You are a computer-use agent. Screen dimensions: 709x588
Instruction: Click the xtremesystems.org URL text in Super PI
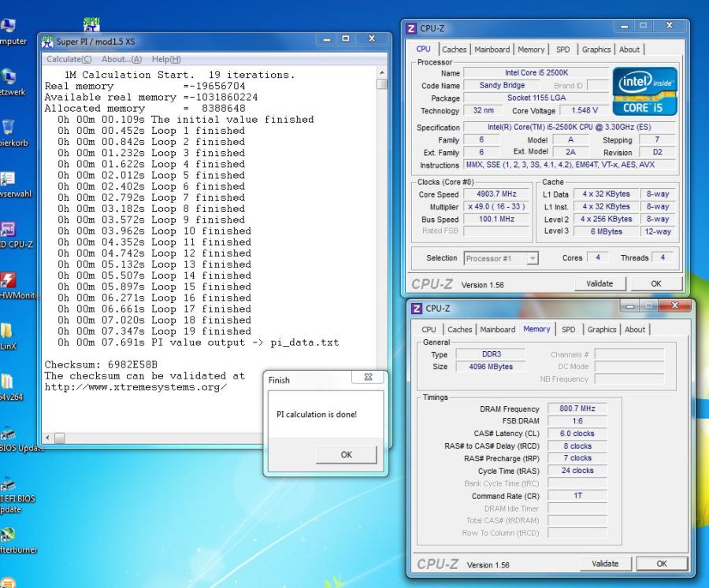coord(135,387)
